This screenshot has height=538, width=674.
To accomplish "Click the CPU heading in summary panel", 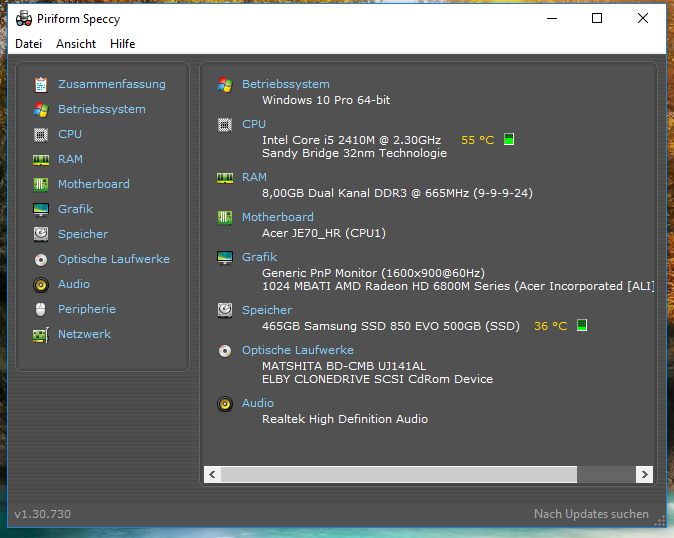I will (x=254, y=124).
